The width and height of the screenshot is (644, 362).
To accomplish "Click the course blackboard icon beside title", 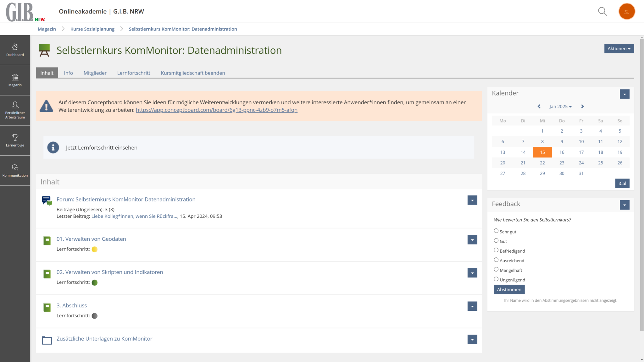I will (44, 50).
